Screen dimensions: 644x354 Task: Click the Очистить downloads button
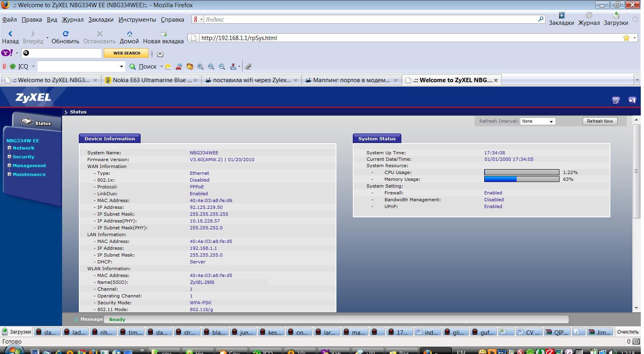click(628, 332)
